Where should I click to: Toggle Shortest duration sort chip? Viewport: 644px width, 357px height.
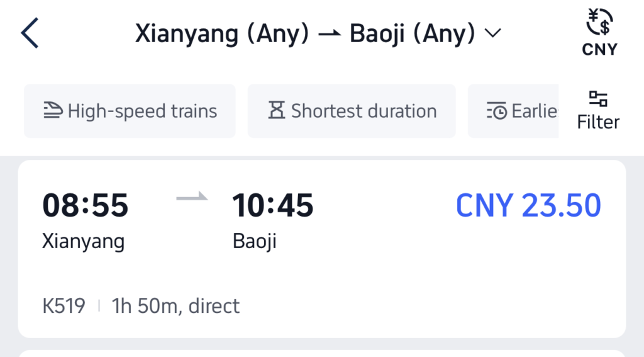coord(352,111)
